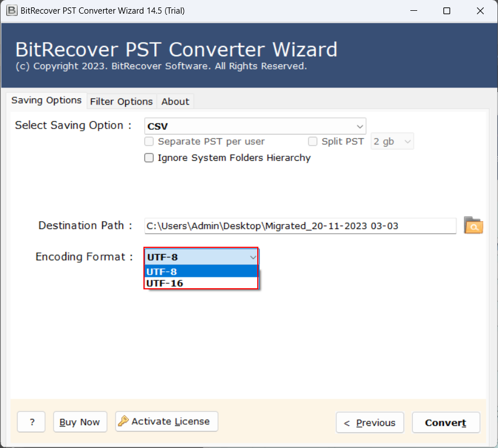Choose UTF-16 from the encoding list
This screenshot has height=448, width=498.
[201, 283]
